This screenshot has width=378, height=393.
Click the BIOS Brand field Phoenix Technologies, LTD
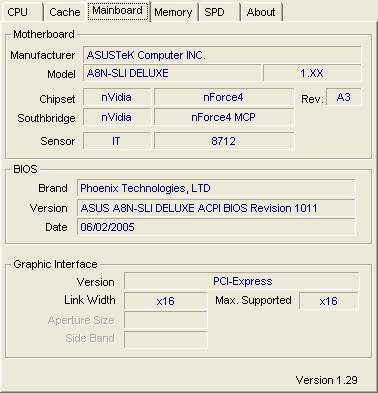[x=216, y=188]
